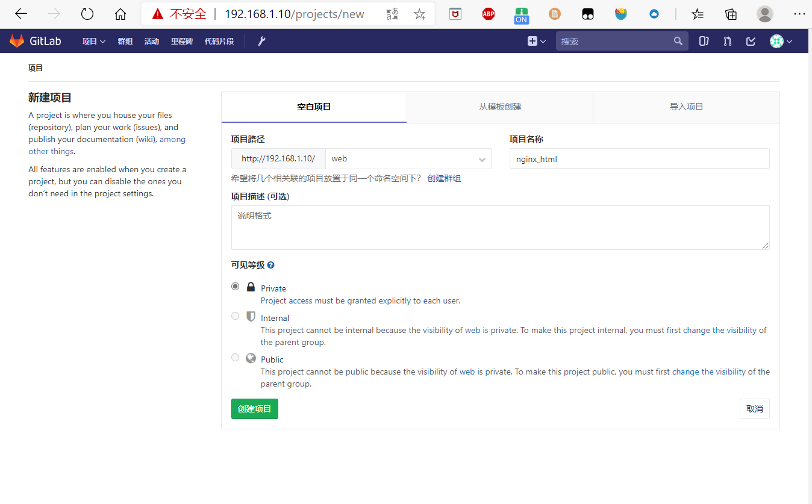Open the to-do list icon
This screenshot has width=812, height=504.
[751, 41]
